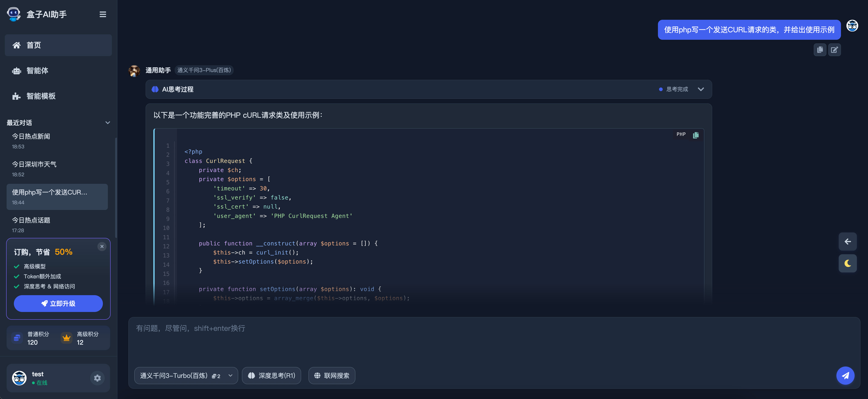Open the 智能模板 templates menu item
868x399 pixels.
(x=58, y=96)
